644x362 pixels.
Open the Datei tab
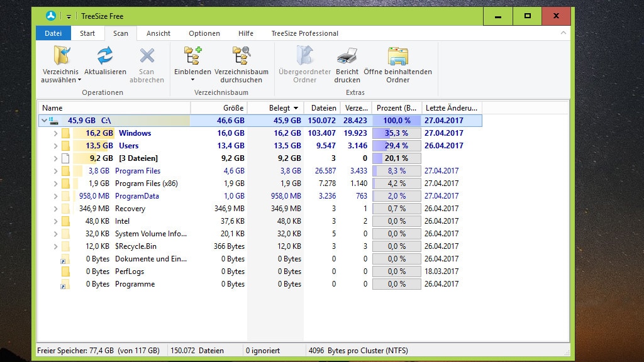tap(53, 33)
